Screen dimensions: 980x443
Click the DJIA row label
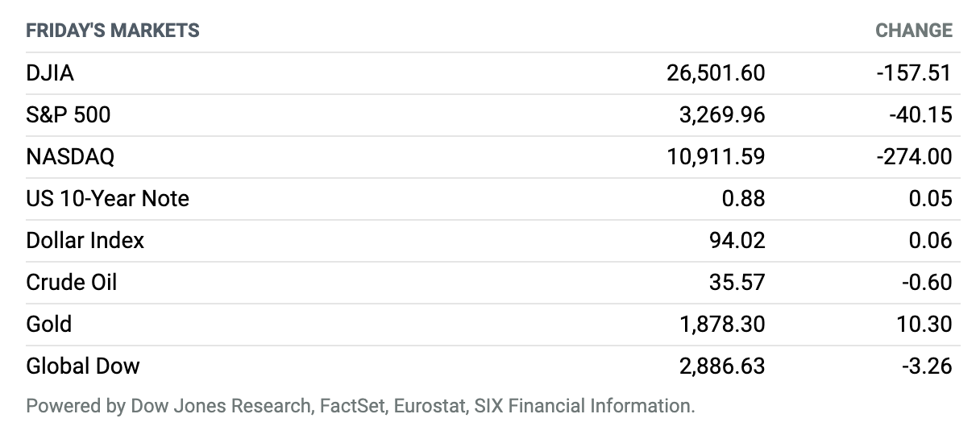pyautogui.click(x=50, y=73)
